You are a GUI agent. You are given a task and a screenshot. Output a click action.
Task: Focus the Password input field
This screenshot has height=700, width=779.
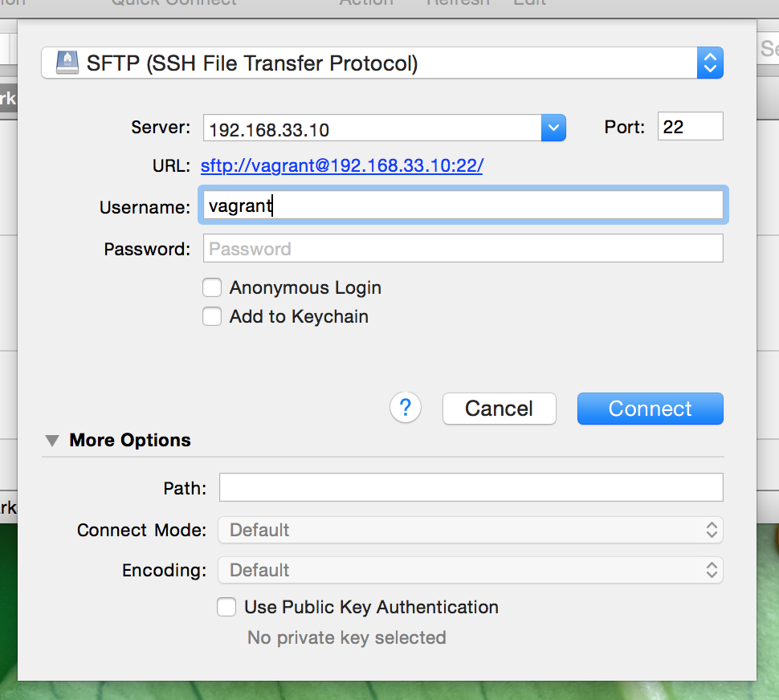tap(463, 249)
